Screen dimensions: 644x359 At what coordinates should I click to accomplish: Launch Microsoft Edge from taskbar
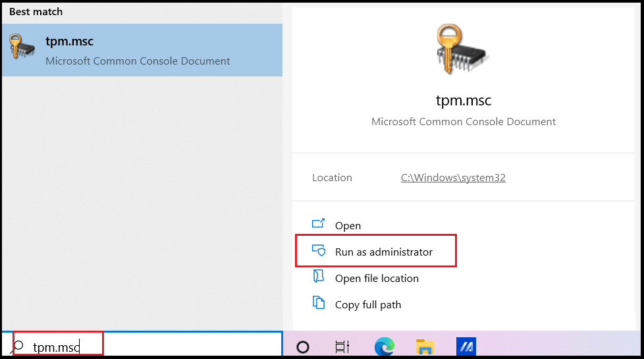[385, 346]
